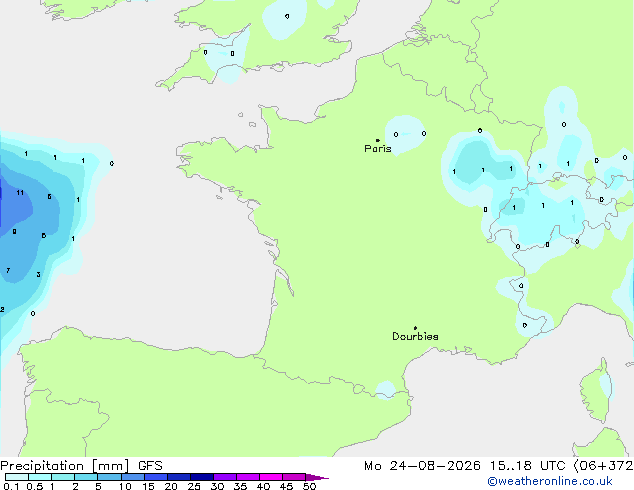Click the '20' legend scale label
The width and height of the screenshot is (634, 490).
pyautogui.click(x=171, y=486)
